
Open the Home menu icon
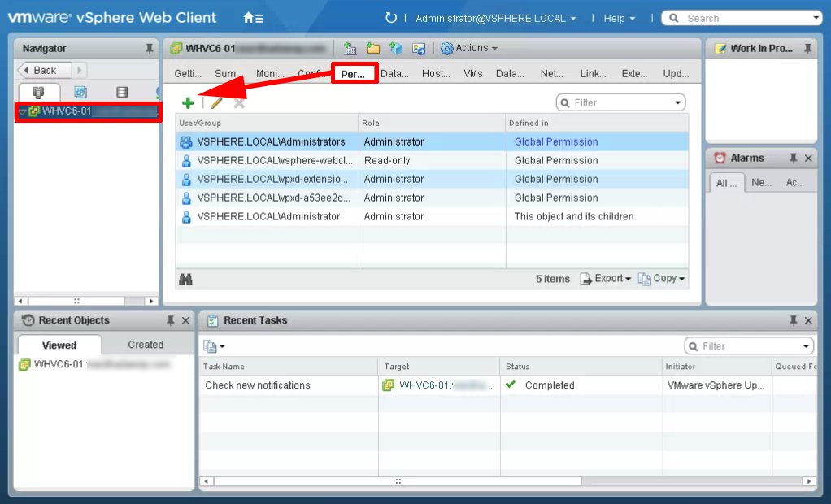tap(253, 18)
